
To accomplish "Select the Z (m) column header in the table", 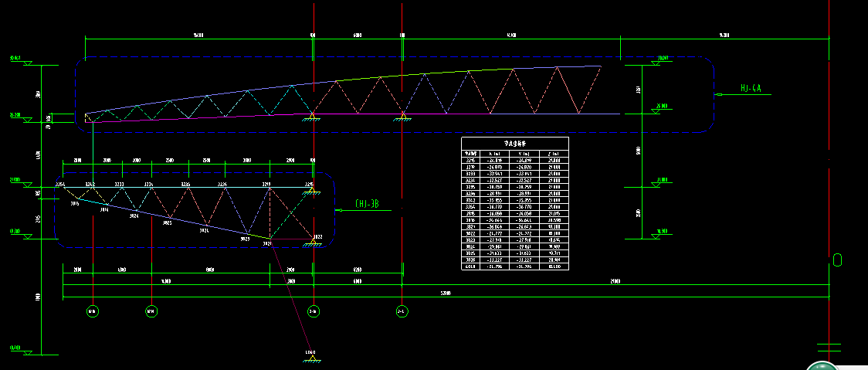I will 554,154.
